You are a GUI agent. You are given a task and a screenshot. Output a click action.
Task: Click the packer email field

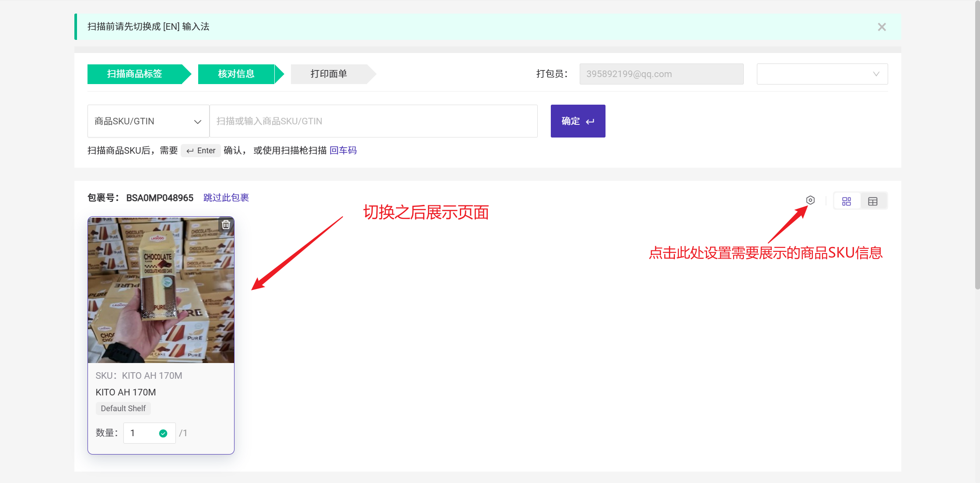coord(661,74)
